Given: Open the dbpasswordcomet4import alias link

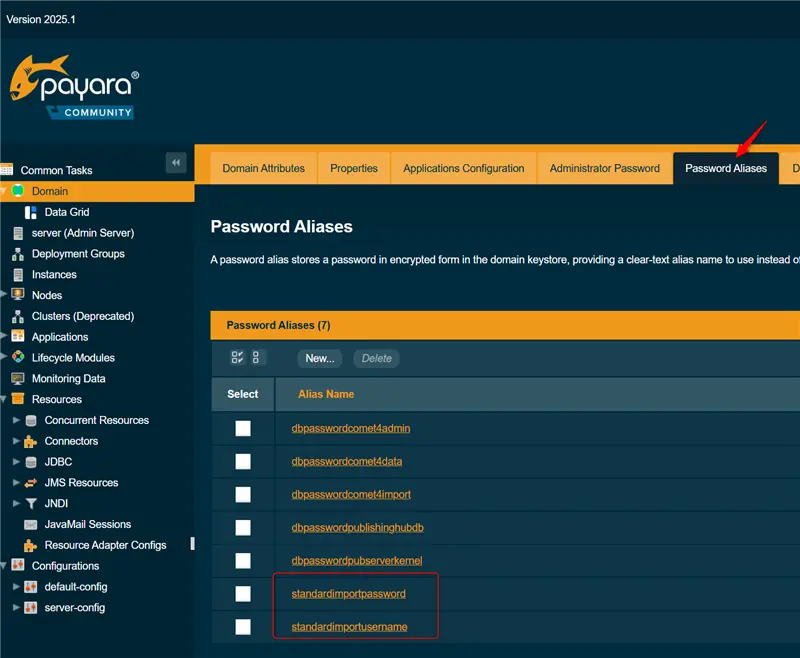Looking at the screenshot, I should (x=351, y=495).
